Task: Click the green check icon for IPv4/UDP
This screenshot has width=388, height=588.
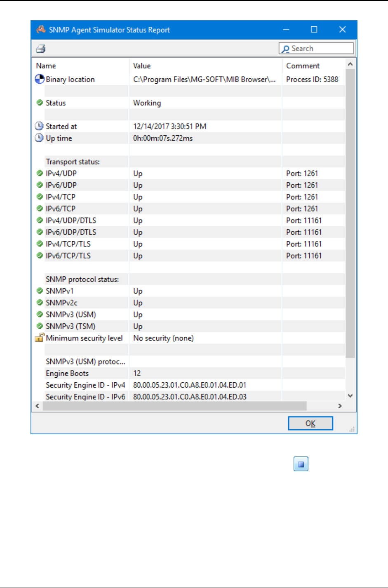Action: [40, 173]
